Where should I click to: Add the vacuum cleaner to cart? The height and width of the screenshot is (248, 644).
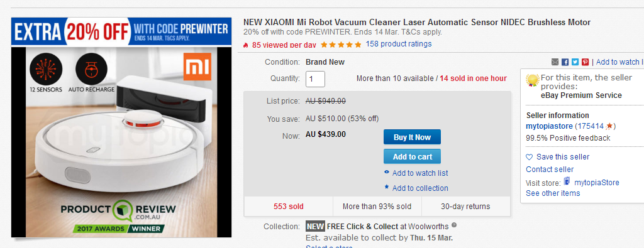412,156
